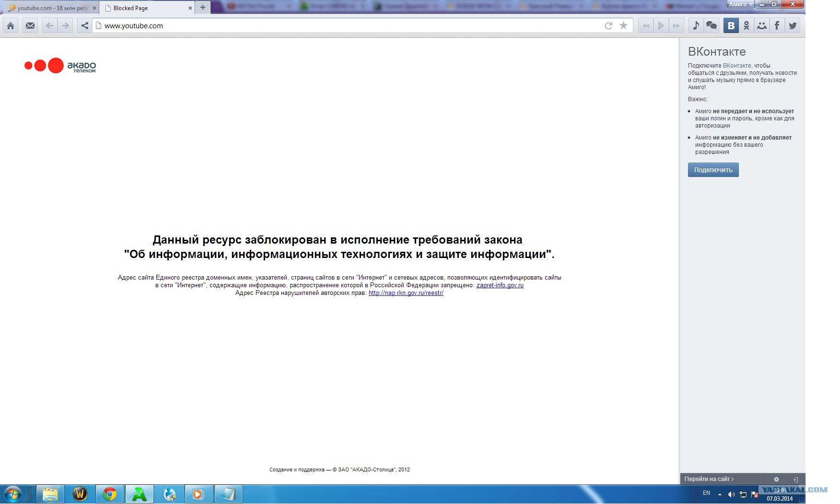Skip to previous track in toolbar player
The width and height of the screenshot is (840, 504).
pos(646,26)
